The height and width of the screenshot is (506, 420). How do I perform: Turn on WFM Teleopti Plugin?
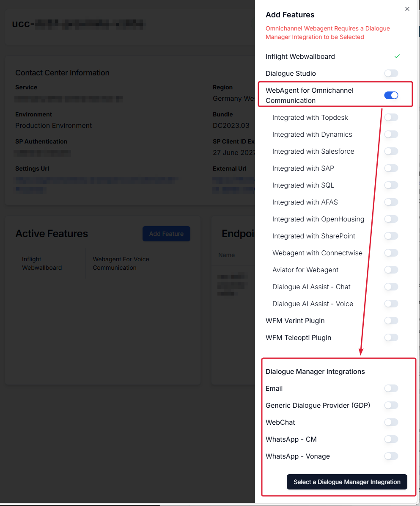(391, 337)
